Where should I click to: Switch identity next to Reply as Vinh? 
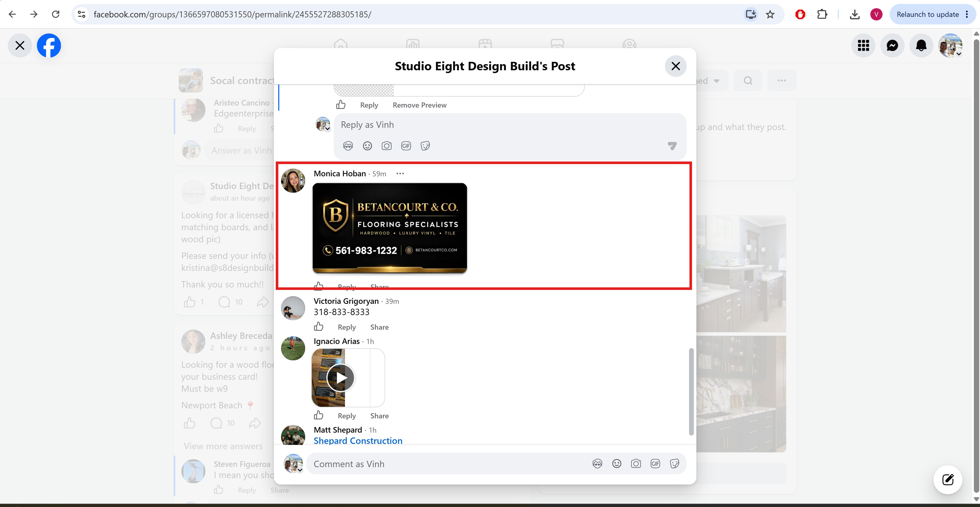(323, 124)
